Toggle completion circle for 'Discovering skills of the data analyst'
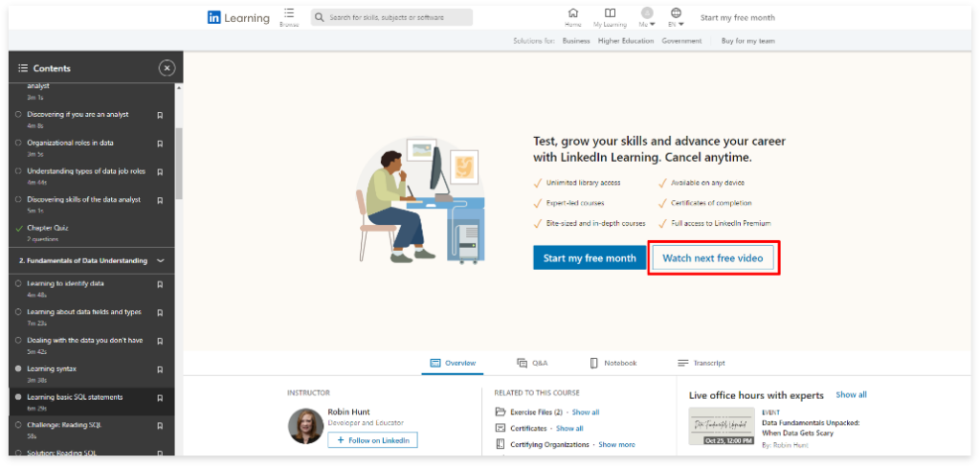The height and width of the screenshot is (467, 980). (x=18, y=199)
